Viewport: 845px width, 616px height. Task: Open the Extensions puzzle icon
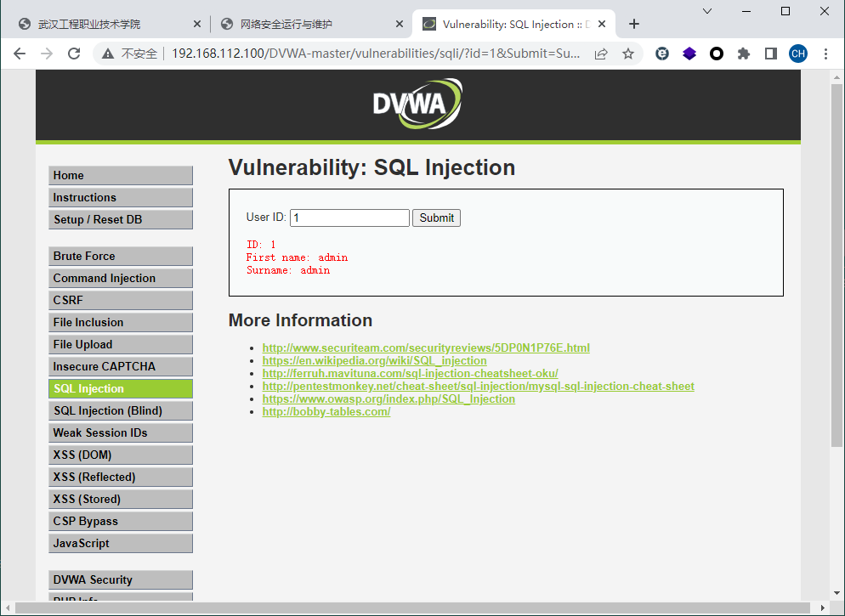pos(744,54)
